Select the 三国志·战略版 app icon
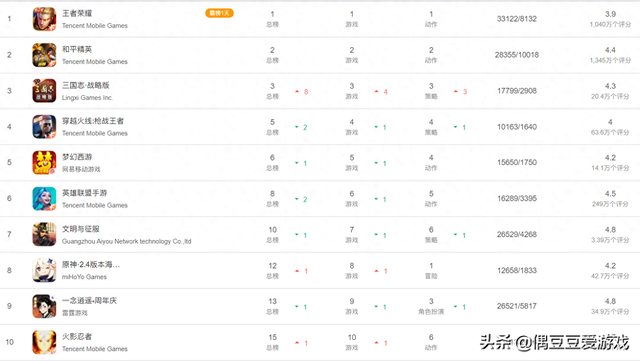The width and height of the screenshot is (640, 361). (x=44, y=91)
